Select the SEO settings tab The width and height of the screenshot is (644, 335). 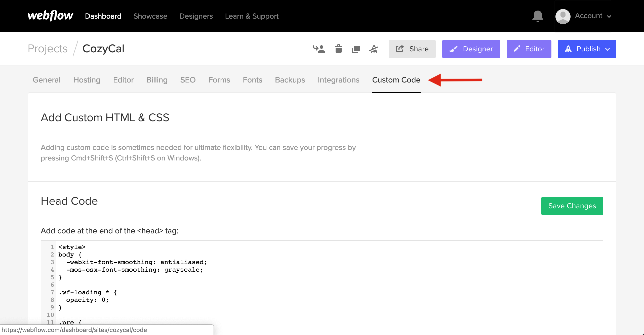pos(188,80)
